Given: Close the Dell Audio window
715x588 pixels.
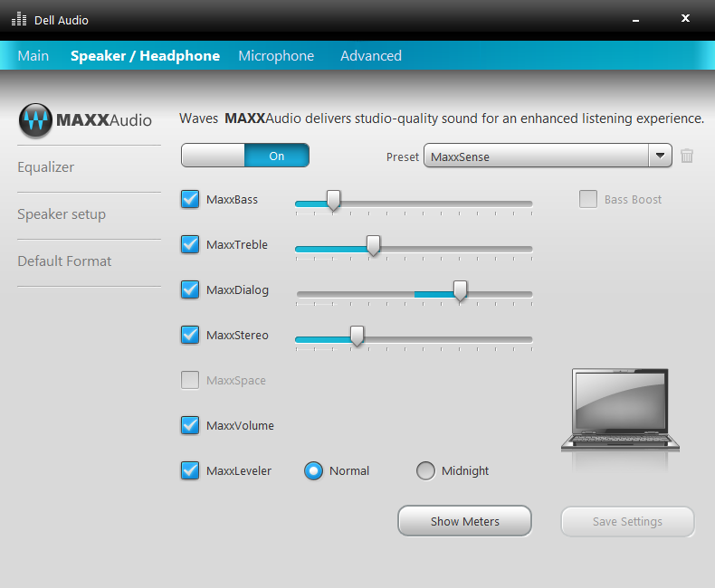Looking at the screenshot, I should 685,18.
